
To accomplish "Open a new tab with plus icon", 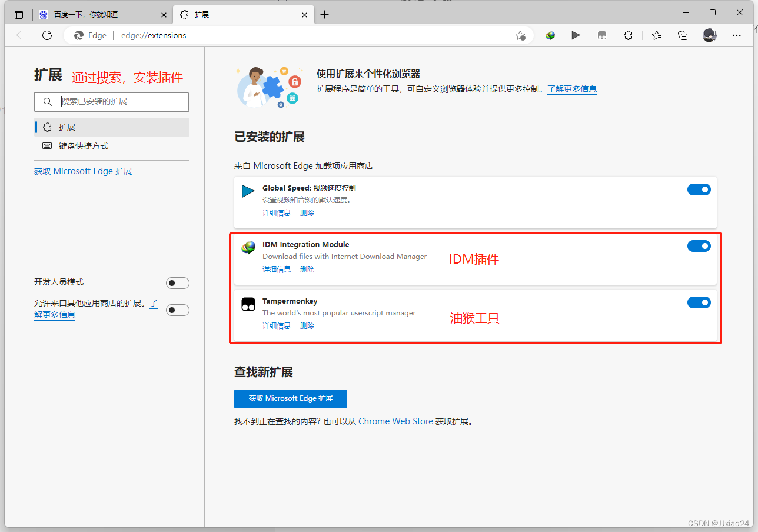I will (x=324, y=15).
